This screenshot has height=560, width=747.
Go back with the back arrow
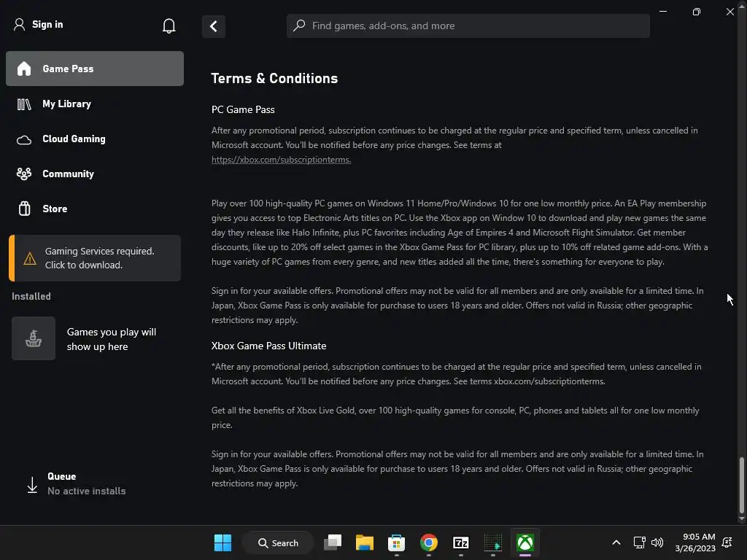tap(214, 26)
